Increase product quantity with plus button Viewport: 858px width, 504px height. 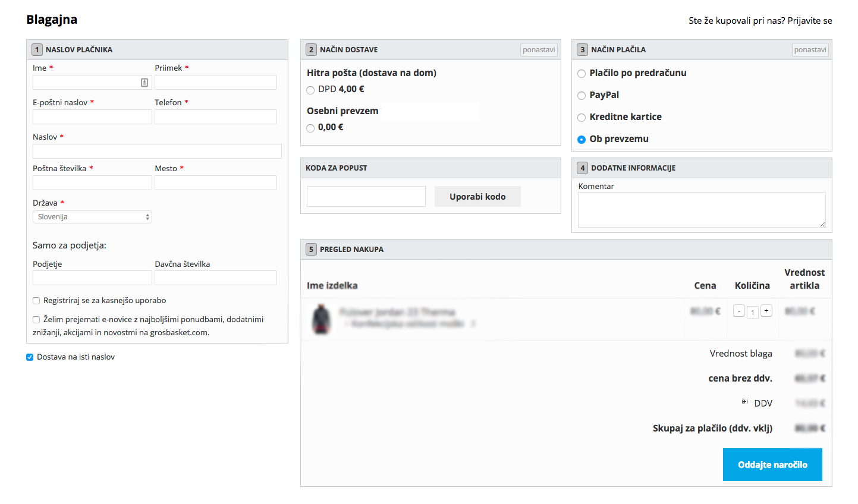coord(766,311)
